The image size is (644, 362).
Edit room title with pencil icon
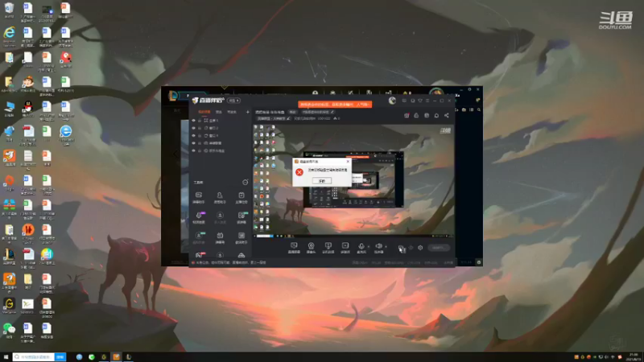tap(332, 112)
